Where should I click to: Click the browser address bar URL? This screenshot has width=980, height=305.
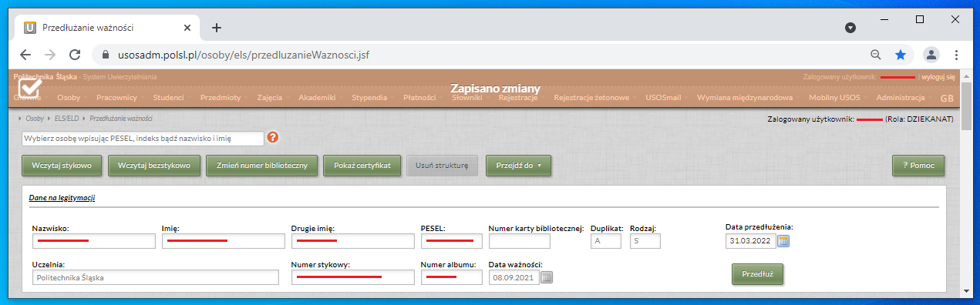coord(244,55)
